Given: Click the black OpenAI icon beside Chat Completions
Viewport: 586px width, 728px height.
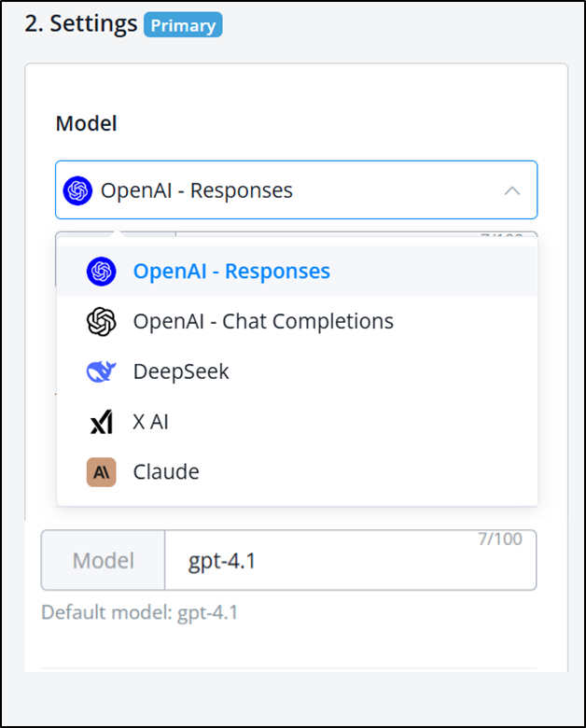Looking at the screenshot, I should pyautogui.click(x=101, y=322).
